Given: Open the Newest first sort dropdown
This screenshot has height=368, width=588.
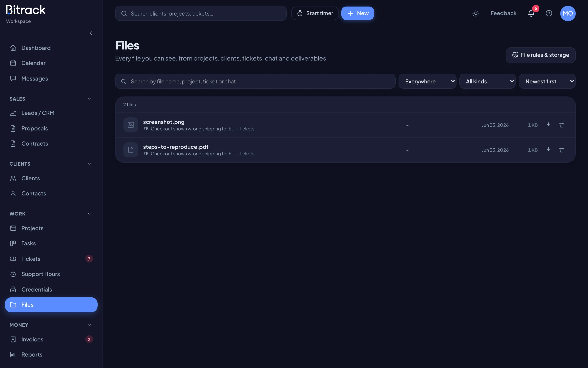Looking at the screenshot, I should 547,81.
